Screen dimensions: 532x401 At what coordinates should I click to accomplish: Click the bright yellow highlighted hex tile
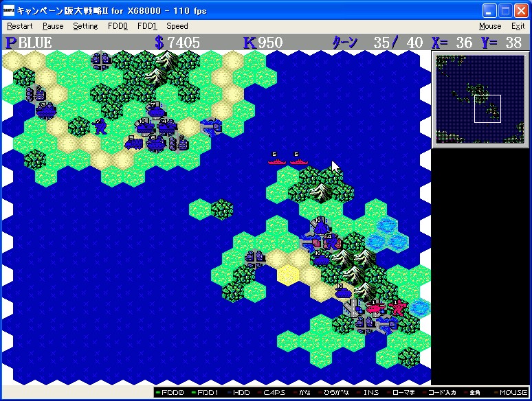(x=289, y=275)
